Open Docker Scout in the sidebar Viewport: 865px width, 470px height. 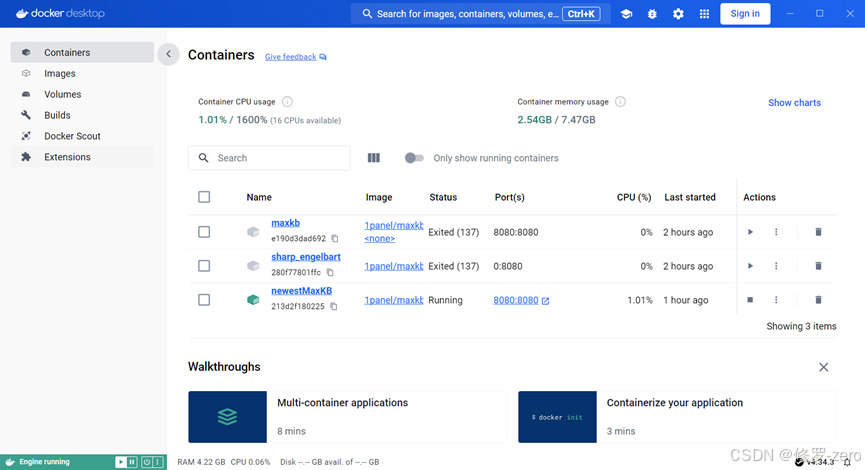coord(82,136)
